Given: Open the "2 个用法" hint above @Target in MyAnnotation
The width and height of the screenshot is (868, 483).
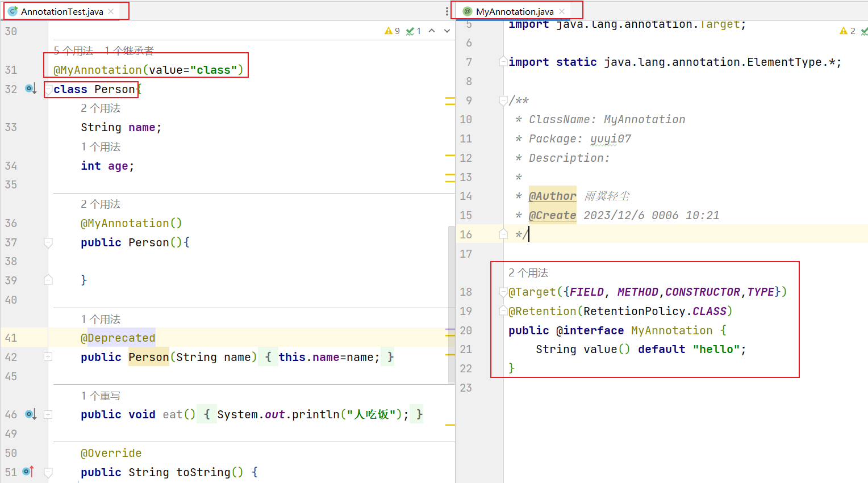Looking at the screenshot, I should [x=528, y=272].
